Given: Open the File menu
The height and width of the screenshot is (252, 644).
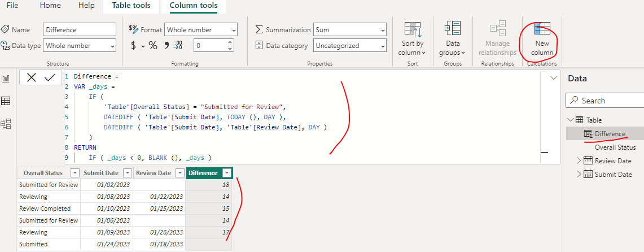Looking at the screenshot, I should (x=12, y=5).
